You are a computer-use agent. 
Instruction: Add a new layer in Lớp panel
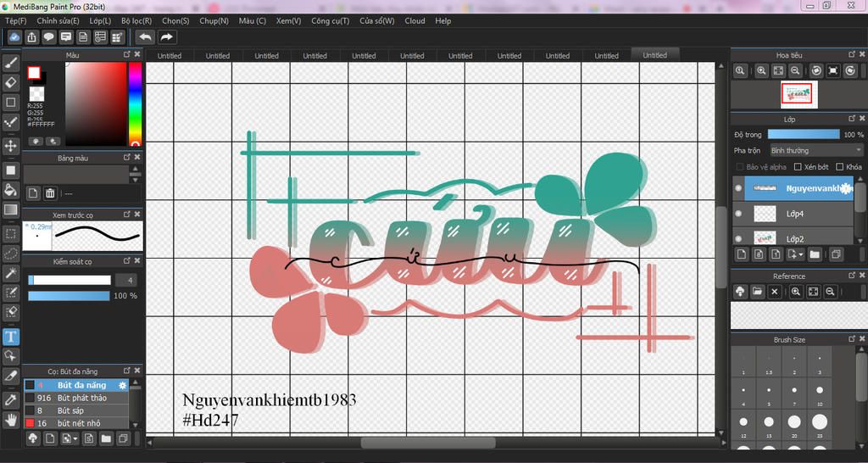tap(741, 254)
